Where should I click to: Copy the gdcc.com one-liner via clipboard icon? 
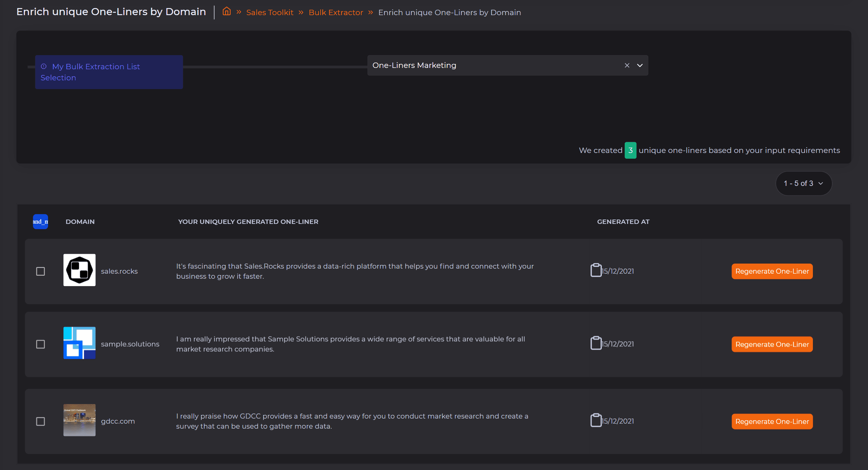pos(596,421)
